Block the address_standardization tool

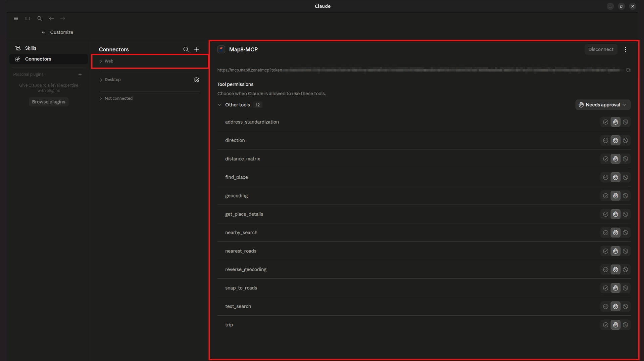[626, 122]
